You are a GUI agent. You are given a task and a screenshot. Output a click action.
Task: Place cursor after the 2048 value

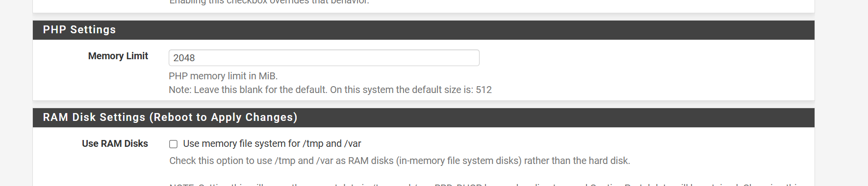click(196, 58)
